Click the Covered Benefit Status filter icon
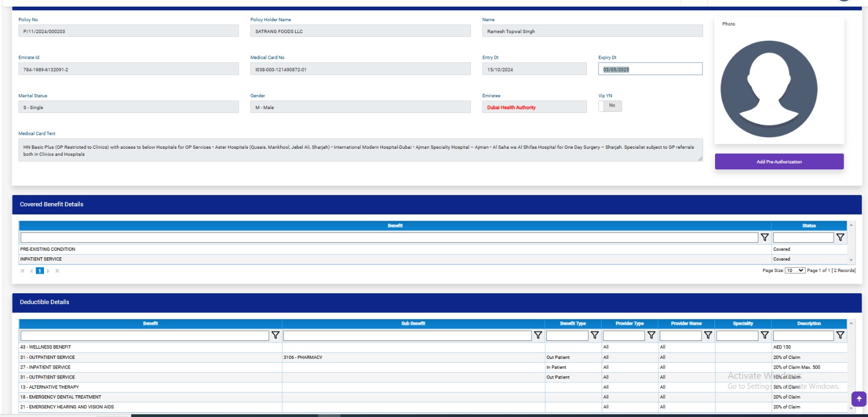The height and width of the screenshot is (417, 868). pos(840,237)
